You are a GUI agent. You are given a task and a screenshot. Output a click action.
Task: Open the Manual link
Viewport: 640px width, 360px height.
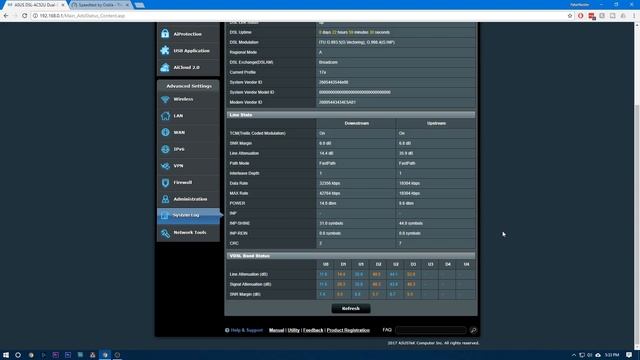click(276, 330)
